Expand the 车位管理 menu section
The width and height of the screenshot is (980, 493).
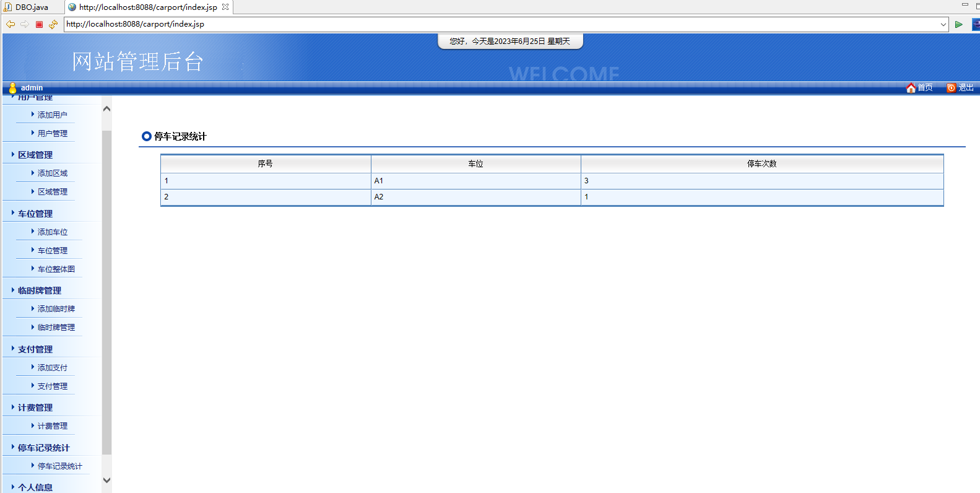[35, 214]
